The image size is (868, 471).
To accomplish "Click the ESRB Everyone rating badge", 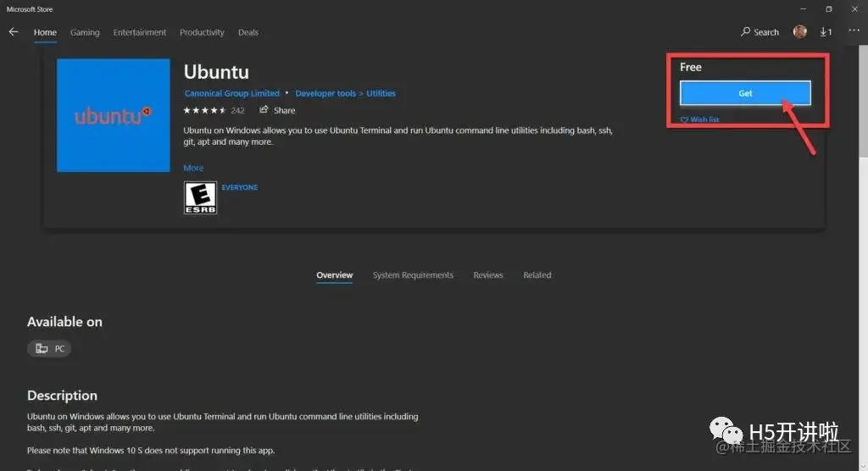I will (200, 197).
